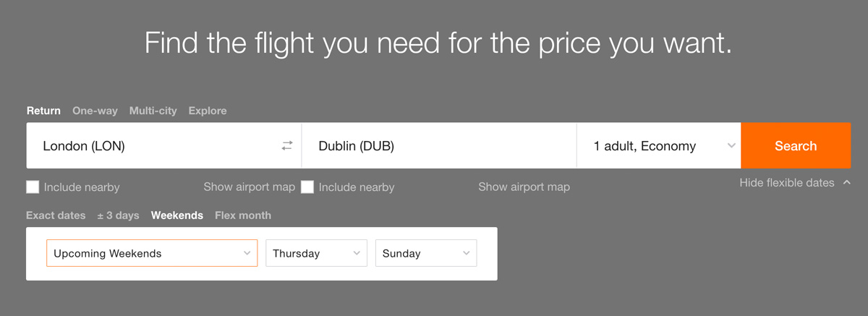Click the orange Search button
Screen dimensions: 868x316
point(796,145)
